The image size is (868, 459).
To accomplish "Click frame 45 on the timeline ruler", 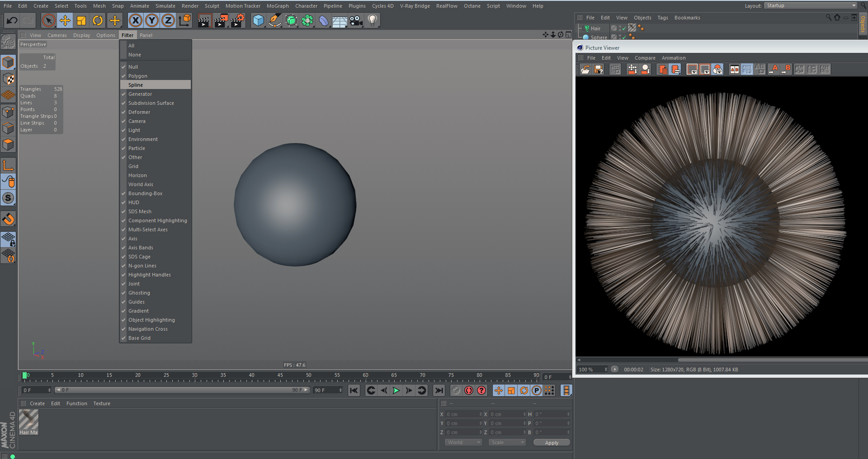I will point(280,378).
